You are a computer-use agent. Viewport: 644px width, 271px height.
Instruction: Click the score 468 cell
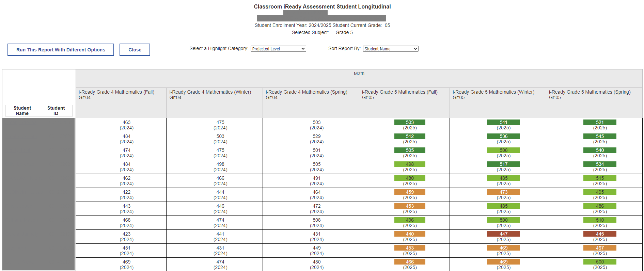[121, 223]
